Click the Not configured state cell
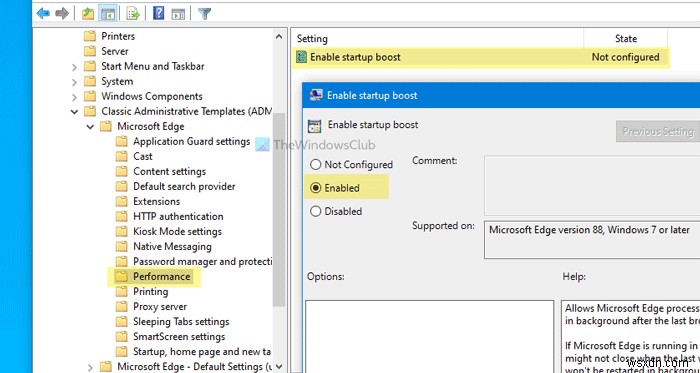The width and height of the screenshot is (700, 373). 625,57
